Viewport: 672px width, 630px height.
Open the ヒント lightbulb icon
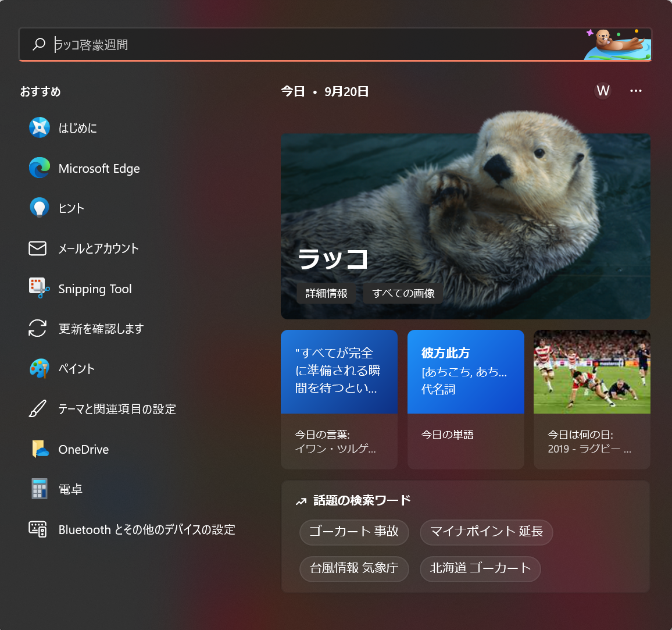click(40, 208)
